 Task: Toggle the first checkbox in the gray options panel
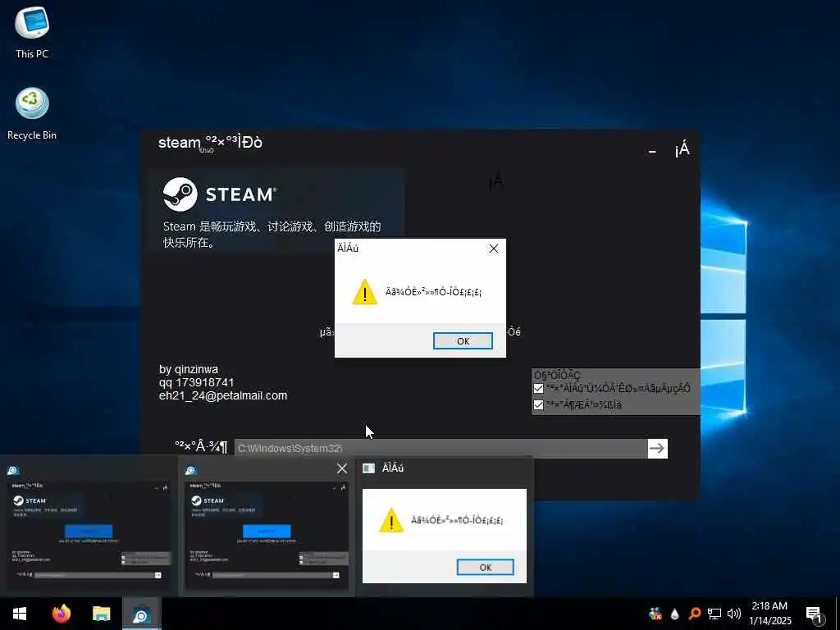[538, 388]
